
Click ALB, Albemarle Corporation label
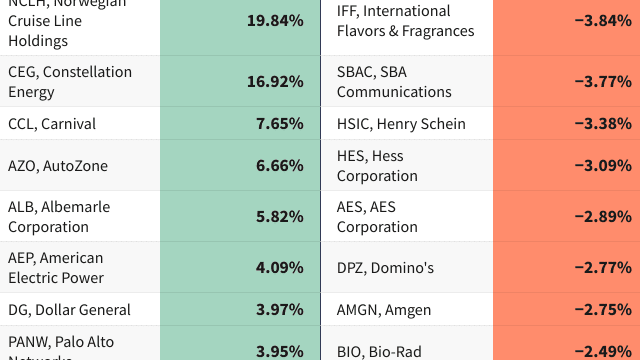pos(59,217)
